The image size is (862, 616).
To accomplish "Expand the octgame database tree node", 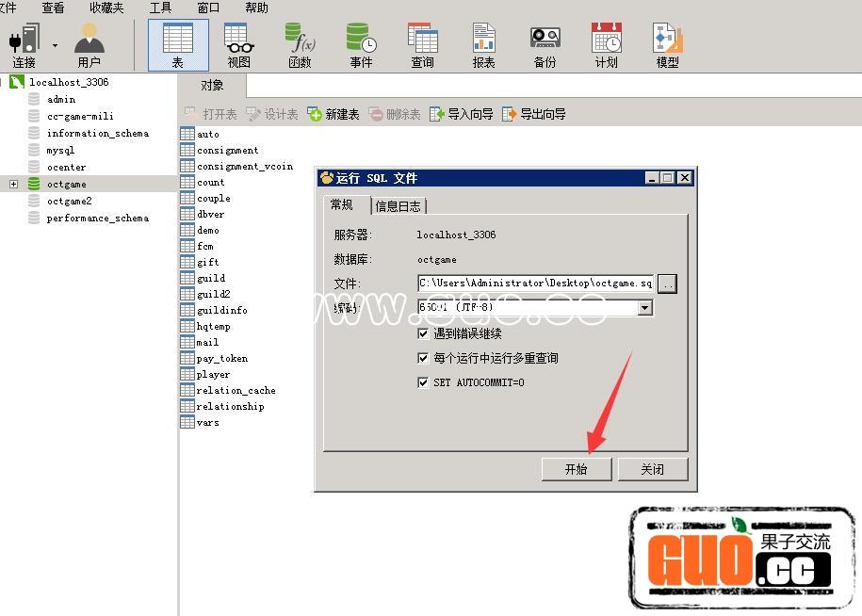I will [13, 184].
